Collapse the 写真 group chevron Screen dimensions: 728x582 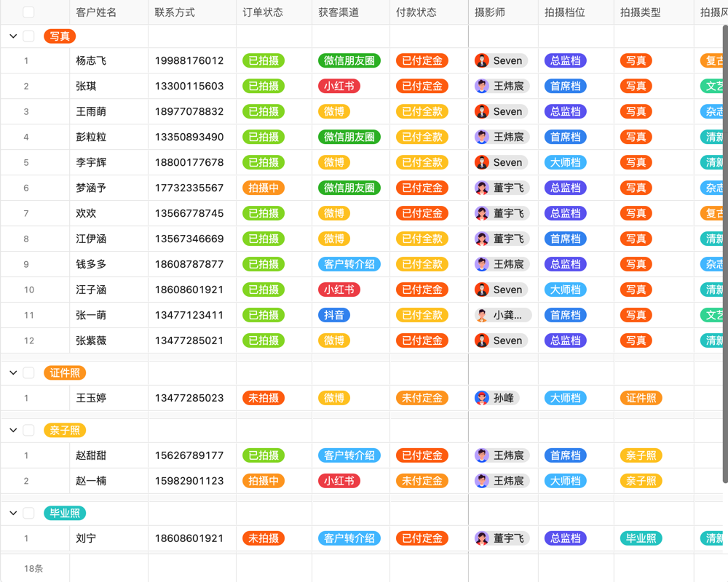pyautogui.click(x=12, y=36)
